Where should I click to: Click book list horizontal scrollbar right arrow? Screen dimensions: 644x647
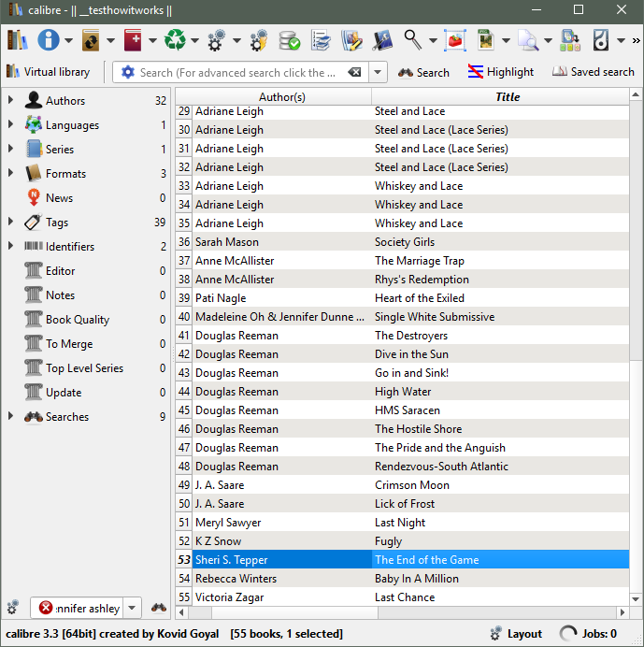coord(623,612)
